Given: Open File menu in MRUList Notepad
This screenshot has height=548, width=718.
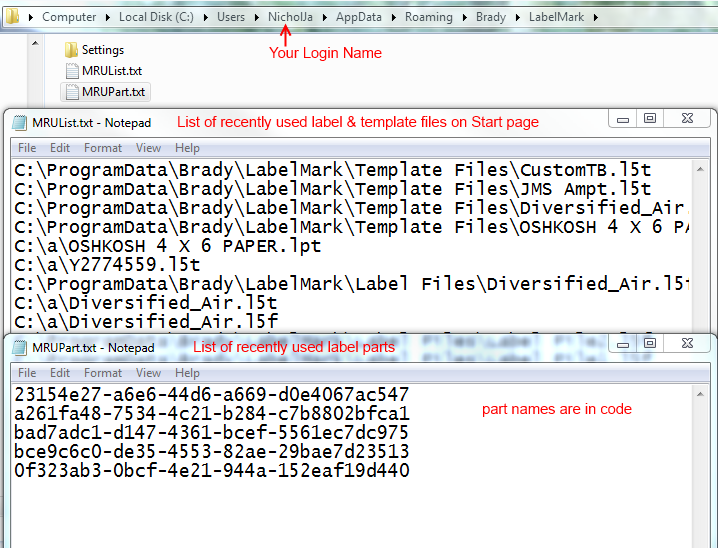Looking at the screenshot, I should tap(26, 148).
